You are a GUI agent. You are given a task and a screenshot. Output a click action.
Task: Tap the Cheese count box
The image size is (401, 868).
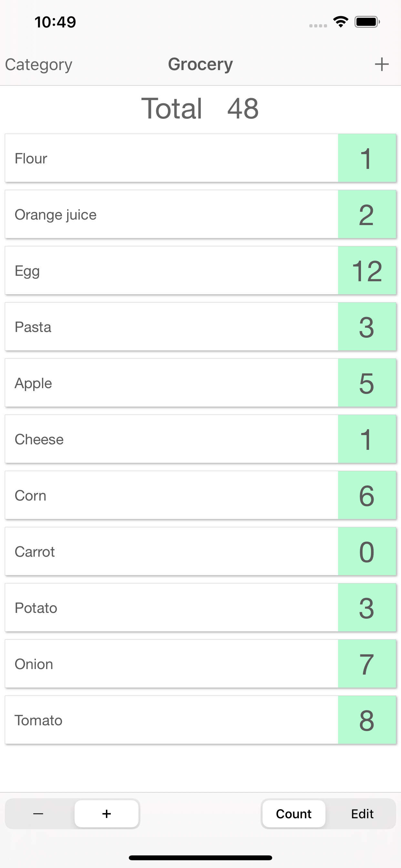point(367,439)
